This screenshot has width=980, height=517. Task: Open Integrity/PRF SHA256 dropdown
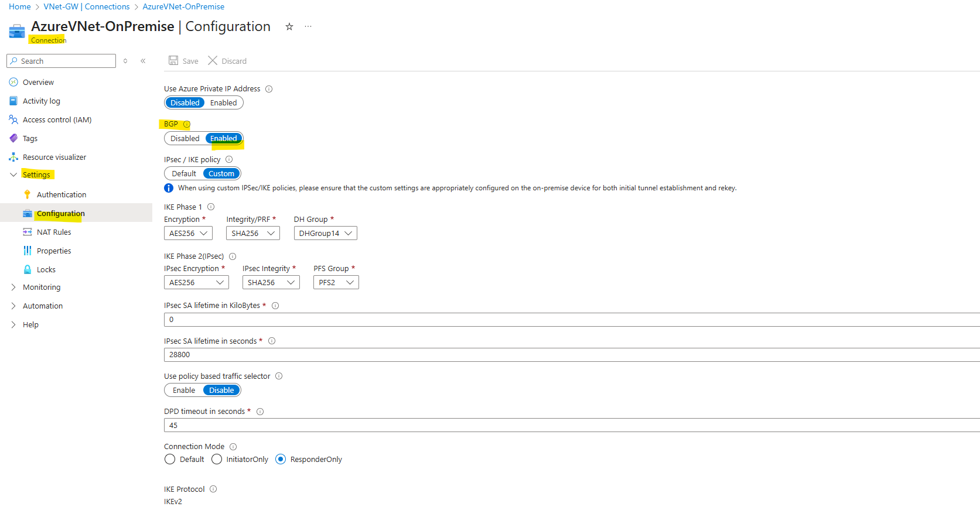(253, 233)
